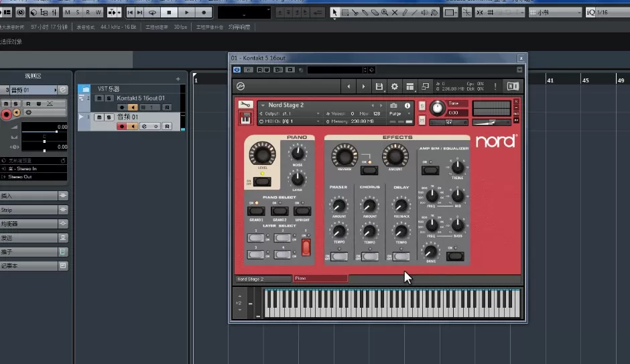Open the instrument info icon

click(x=407, y=105)
